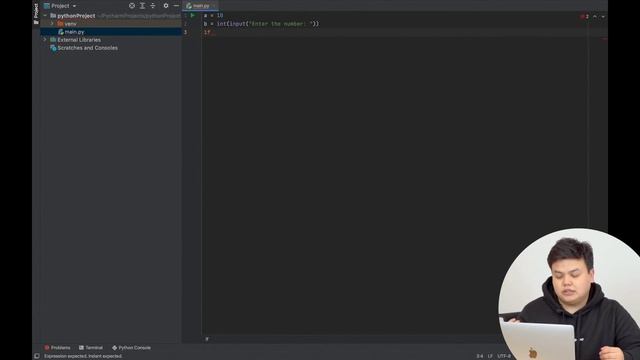This screenshot has height=360, width=640.
Task: Click the red error count indicator
Action: [584, 17]
